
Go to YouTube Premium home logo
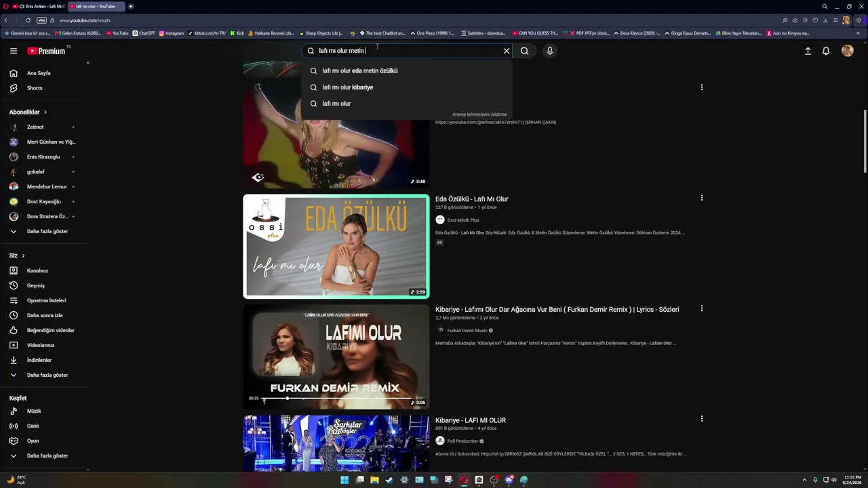46,51
